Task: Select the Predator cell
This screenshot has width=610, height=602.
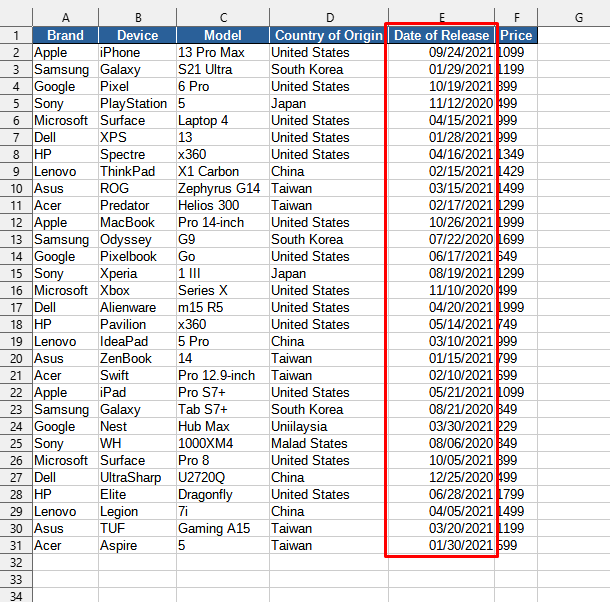Action: (x=137, y=205)
